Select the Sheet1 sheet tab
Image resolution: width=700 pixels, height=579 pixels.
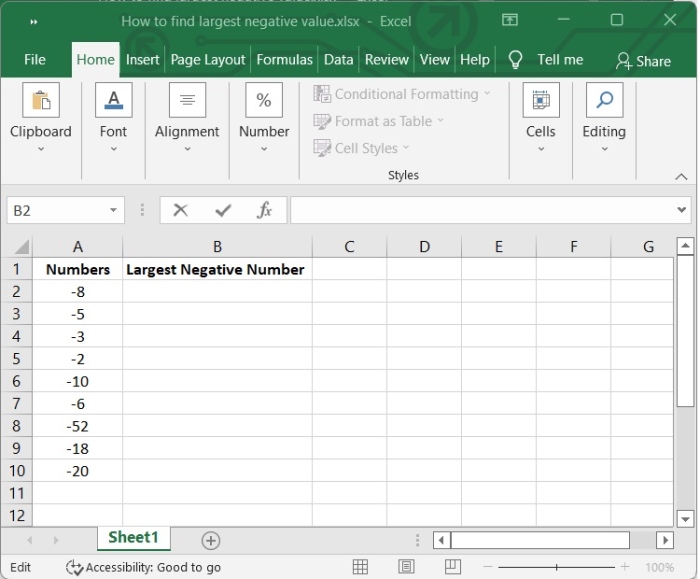pos(133,537)
